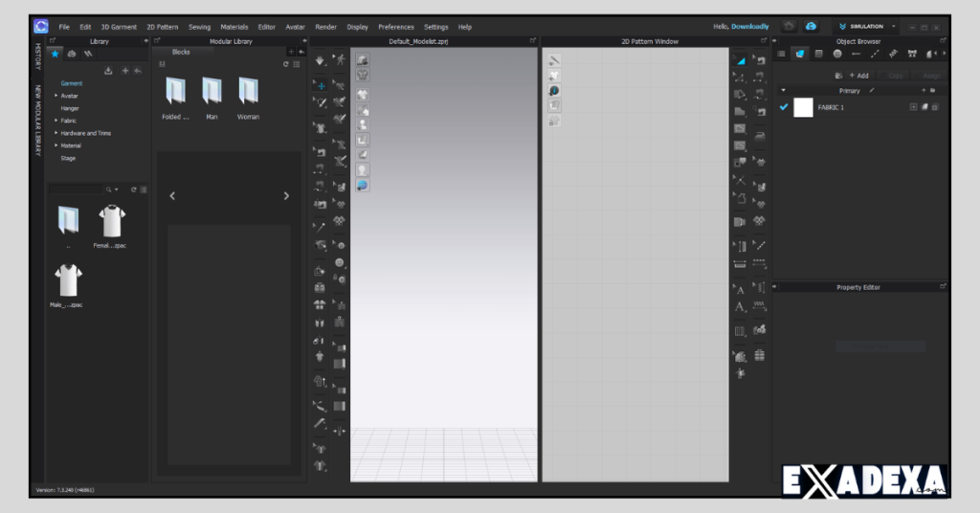Toggle the blue checkmark beside FABRIC 1
Screen dimensions: 980x513
[784, 107]
